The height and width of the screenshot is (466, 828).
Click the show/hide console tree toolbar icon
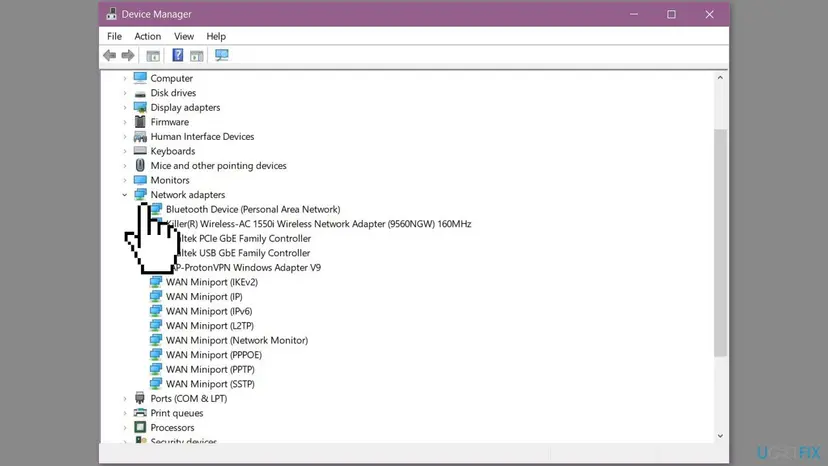point(153,55)
